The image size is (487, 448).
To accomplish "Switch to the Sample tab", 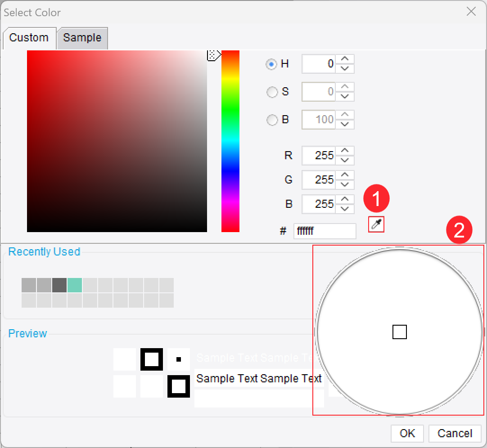I will click(82, 38).
